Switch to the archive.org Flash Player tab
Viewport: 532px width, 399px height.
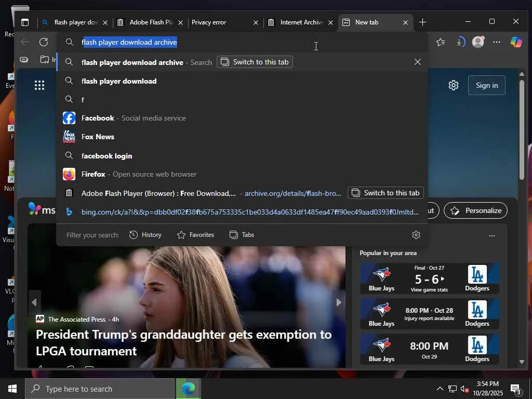point(386,193)
